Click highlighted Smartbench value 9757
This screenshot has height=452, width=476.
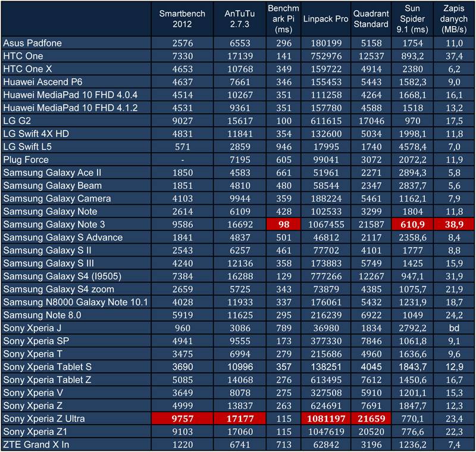(182, 419)
